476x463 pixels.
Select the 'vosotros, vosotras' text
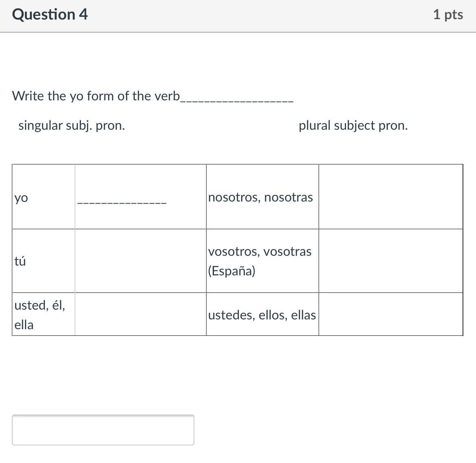click(x=260, y=252)
